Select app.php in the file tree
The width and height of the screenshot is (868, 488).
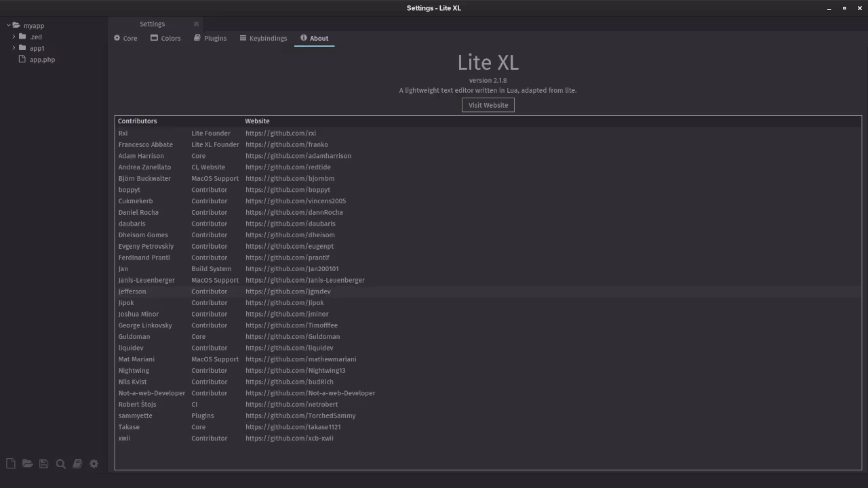pos(42,60)
